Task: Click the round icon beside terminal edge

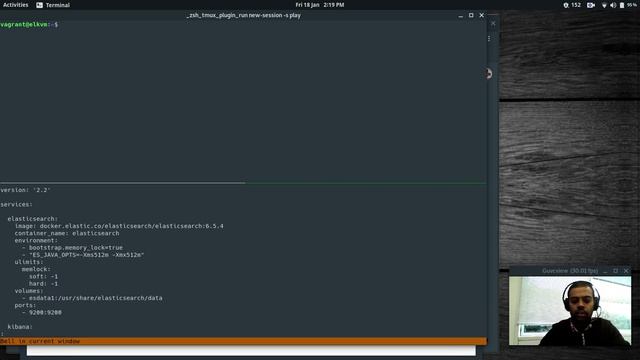Action: (x=489, y=73)
